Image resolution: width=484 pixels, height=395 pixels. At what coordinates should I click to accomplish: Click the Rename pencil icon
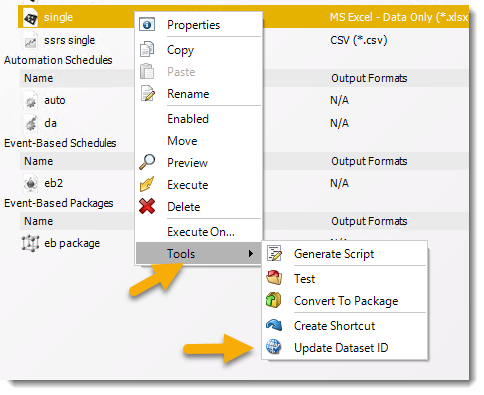tap(147, 93)
